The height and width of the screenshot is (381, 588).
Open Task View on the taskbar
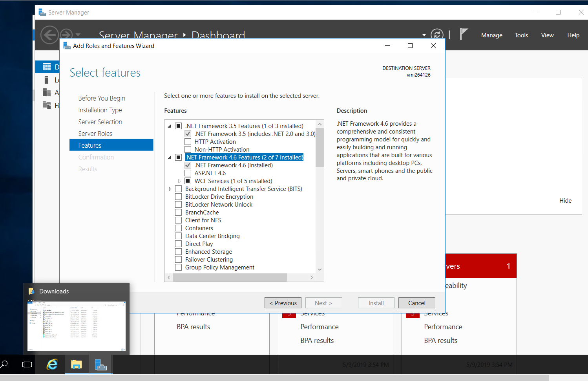pyautogui.click(x=27, y=365)
